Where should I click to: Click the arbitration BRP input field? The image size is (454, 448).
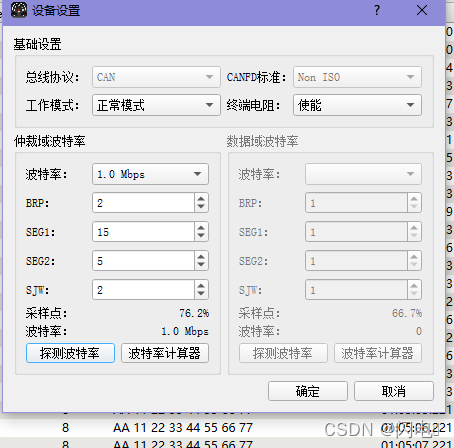point(143,203)
